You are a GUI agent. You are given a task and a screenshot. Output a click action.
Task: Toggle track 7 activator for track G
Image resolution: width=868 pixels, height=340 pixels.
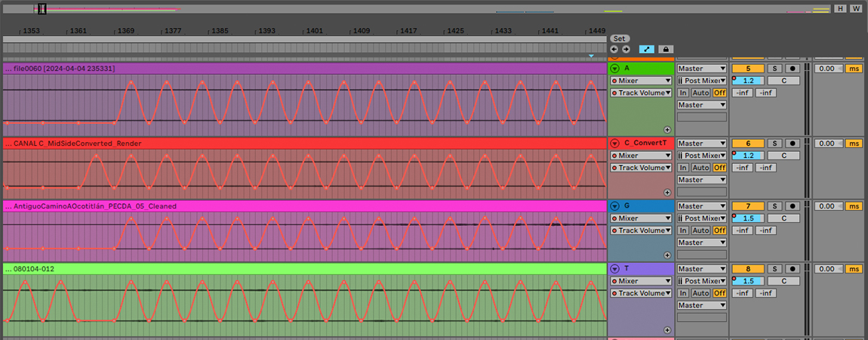point(748,206)
